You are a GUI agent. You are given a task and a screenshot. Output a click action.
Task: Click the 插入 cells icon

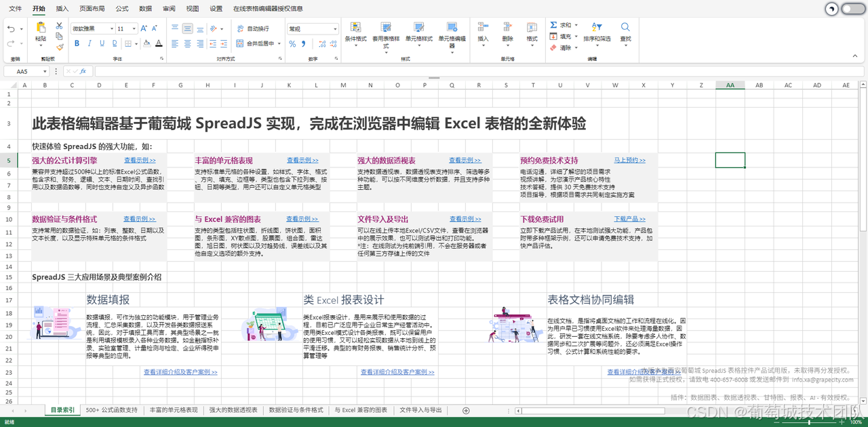pyautogui.click(x=483, y=27)
